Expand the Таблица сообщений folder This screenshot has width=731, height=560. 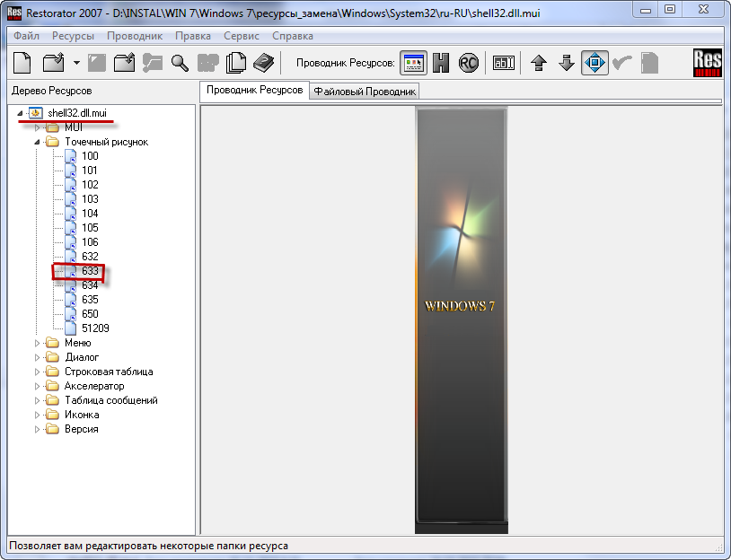[38, 400]
